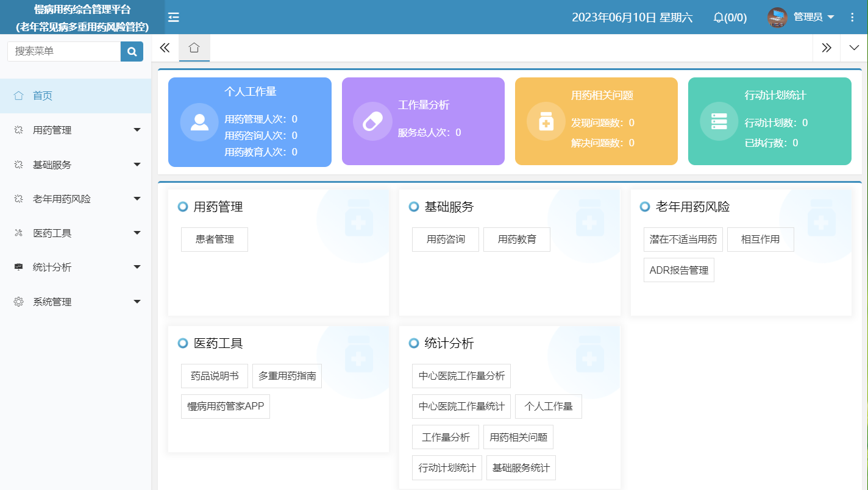Click the 慢病用药综合管理平台 title
Screen dimensions: 868x490
click(x=82, y=10)
